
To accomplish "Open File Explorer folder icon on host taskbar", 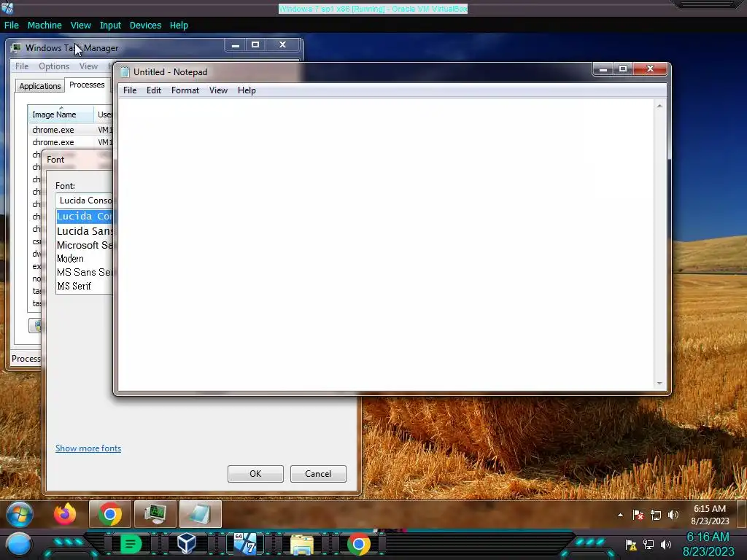I will pyautogui.click(x=301, y=545).
